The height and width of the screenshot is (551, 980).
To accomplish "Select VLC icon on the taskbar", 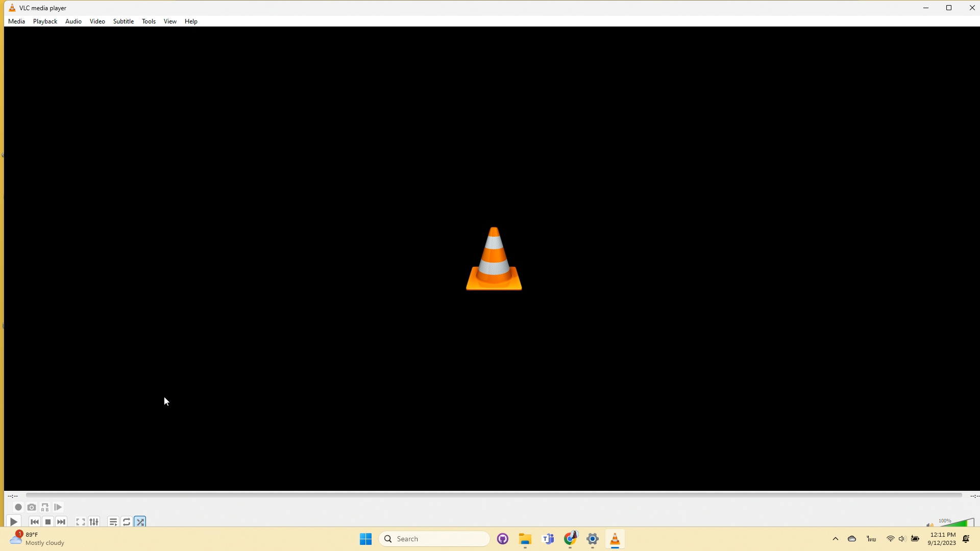I will (615, 539).
